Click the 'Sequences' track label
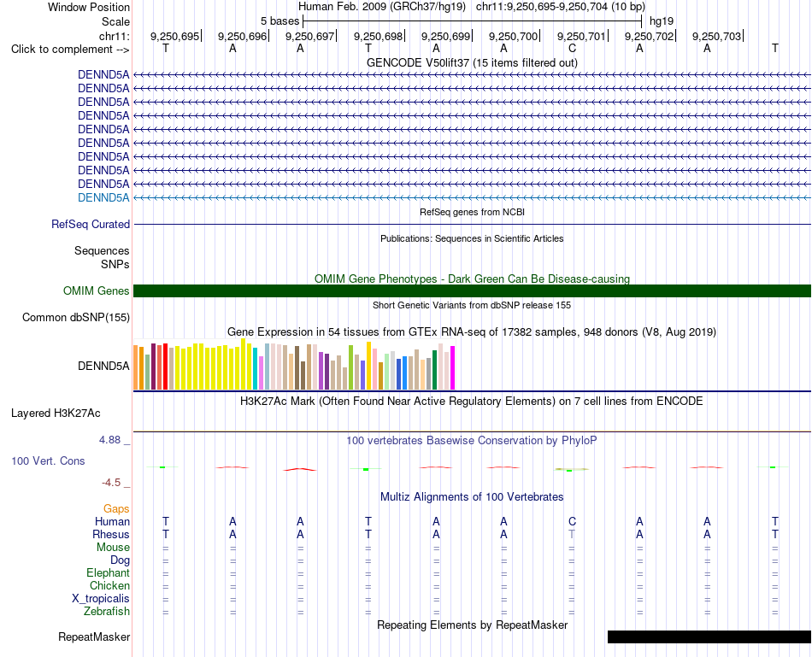 click(x=102, y=250)
